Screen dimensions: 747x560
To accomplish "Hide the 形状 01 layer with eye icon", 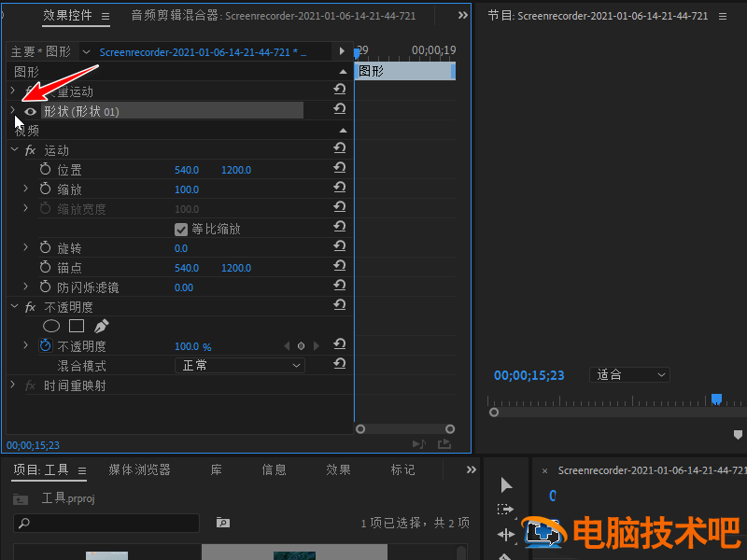I will click(31, 111).
